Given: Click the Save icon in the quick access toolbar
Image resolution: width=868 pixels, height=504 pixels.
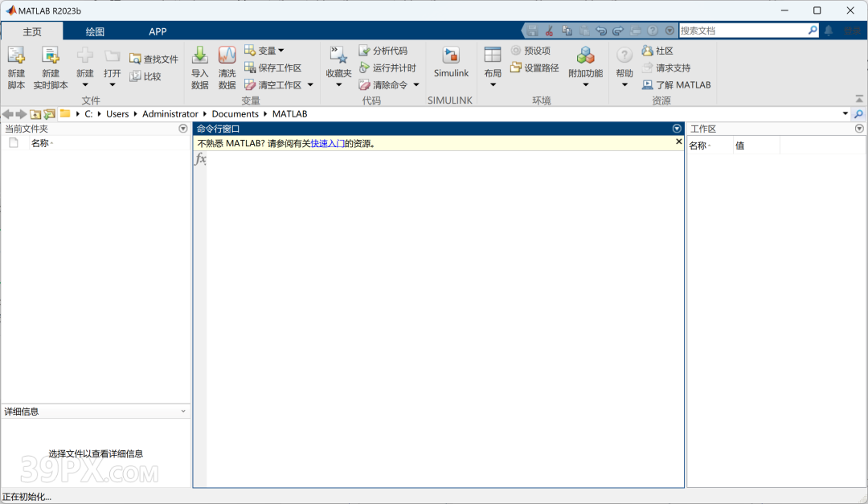Looking at the screenshot, I should 533,31.
